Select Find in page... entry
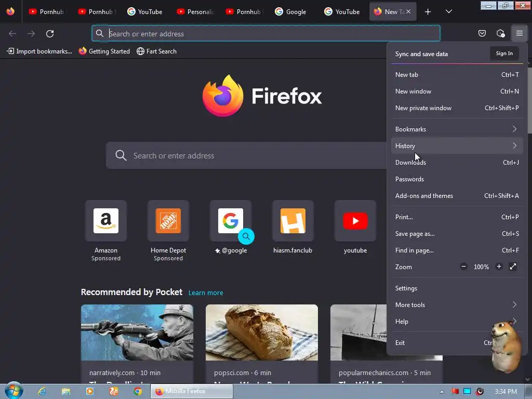 (x=457, y=250)
